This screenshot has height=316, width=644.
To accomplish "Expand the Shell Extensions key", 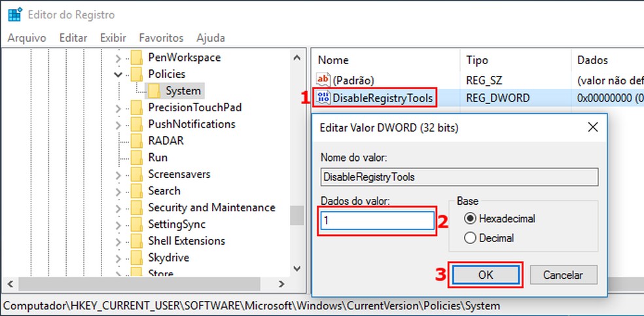I will pos(118,241).
